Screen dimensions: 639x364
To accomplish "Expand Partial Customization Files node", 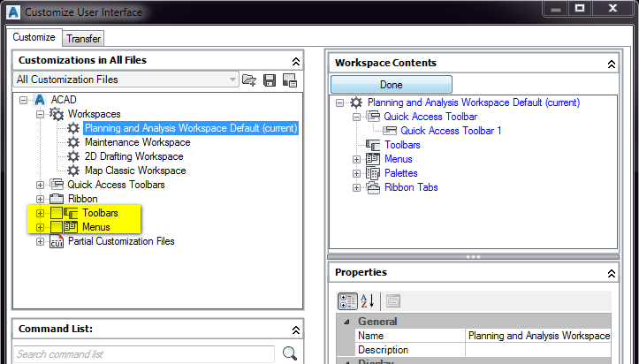I will (x=40, y=241).
